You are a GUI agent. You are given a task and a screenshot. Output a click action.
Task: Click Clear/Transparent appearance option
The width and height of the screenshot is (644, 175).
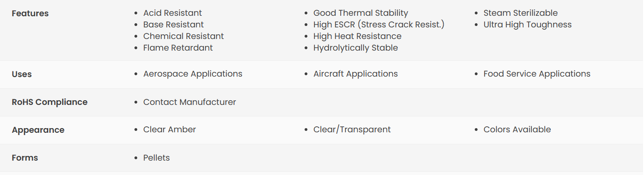pos(352,130)
